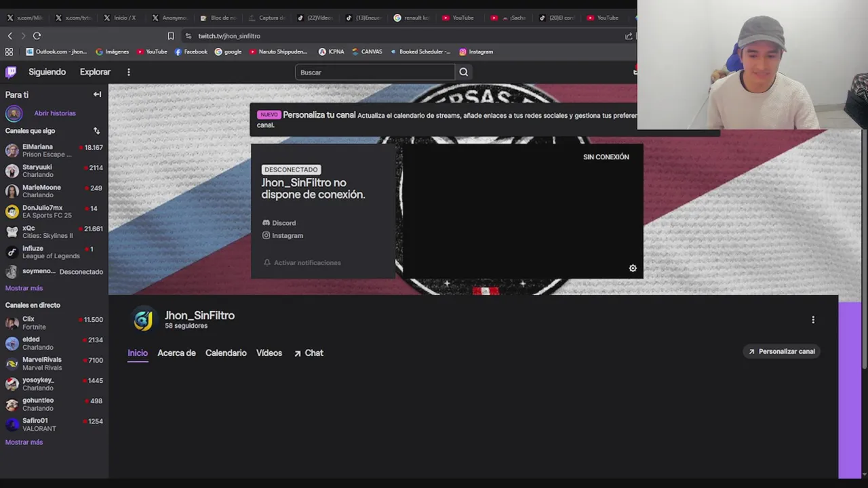Select the Inicio tab
The image size is (868, 488).
(138, 353)
